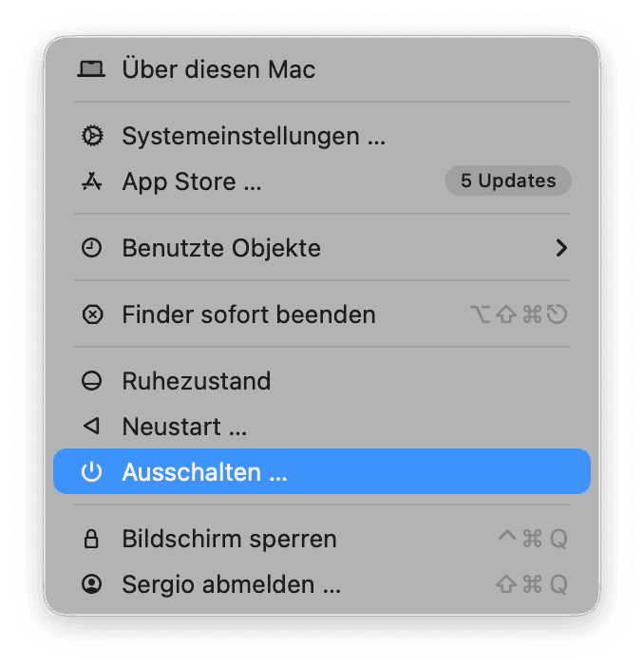Click the 5 Updates badge
This screenshot has height=667, width=644.
[x=508, y=181]
